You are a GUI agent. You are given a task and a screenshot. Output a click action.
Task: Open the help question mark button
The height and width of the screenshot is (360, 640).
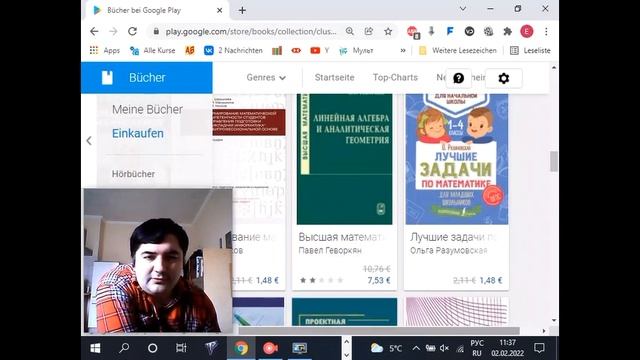tap(458, 78)
